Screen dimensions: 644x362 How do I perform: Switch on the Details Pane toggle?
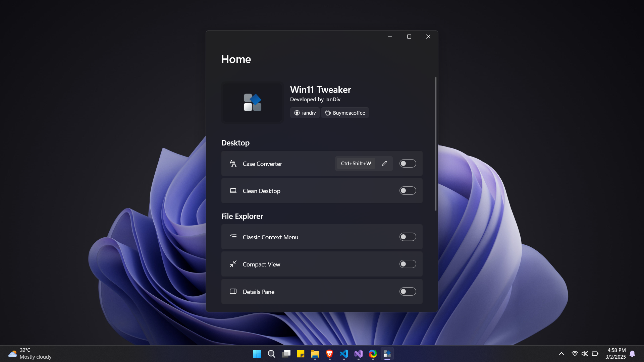[x=408, y=292]
